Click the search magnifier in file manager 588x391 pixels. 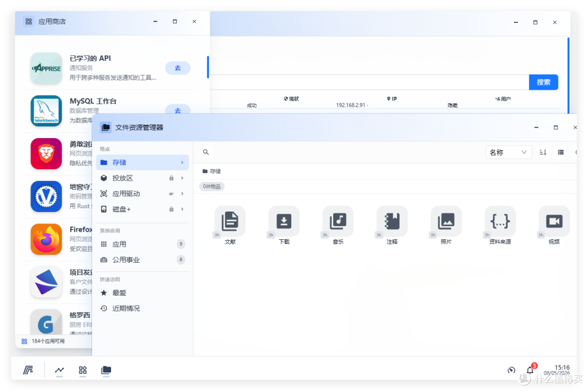pyautogui.click(x=205, y=152)
